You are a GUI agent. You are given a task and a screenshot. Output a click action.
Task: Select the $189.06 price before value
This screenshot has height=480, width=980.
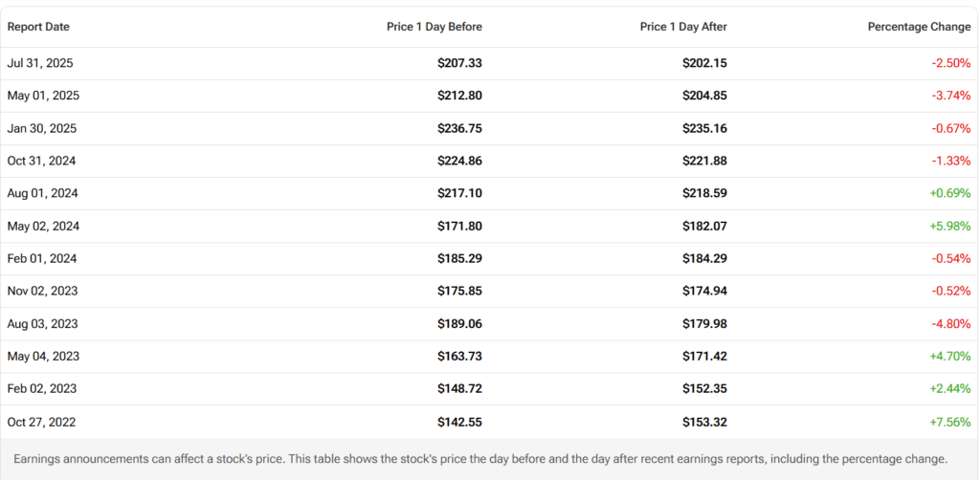click(x=459, y=323)
